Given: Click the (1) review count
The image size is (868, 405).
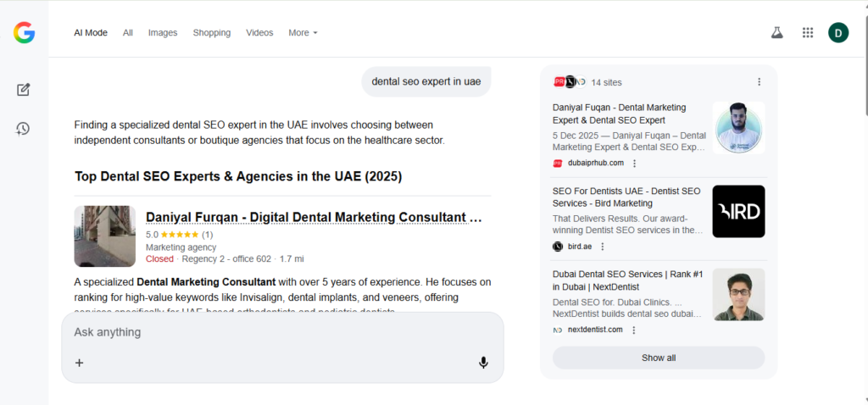Looking at the screenshot, I should pos(207,234).
